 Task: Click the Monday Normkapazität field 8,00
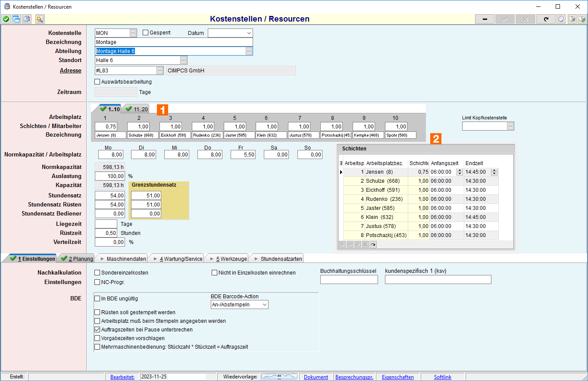111,154
